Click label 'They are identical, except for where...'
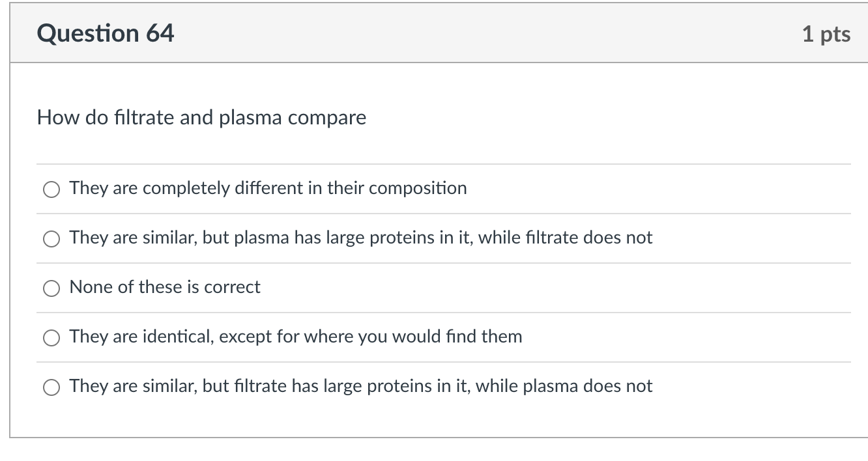 pyautogui.click(x=295, y=337)
